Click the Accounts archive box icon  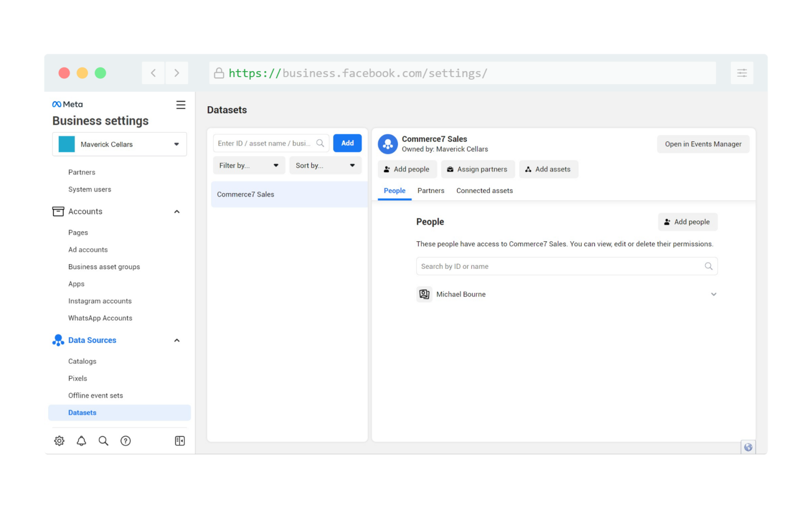point(58,211)
